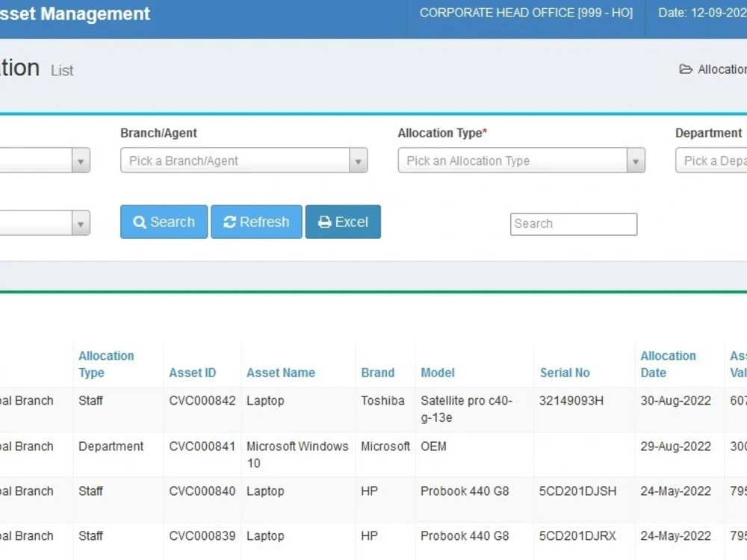Focus the table Search input field
Screen dimensions: 747x560
[574, 224]
